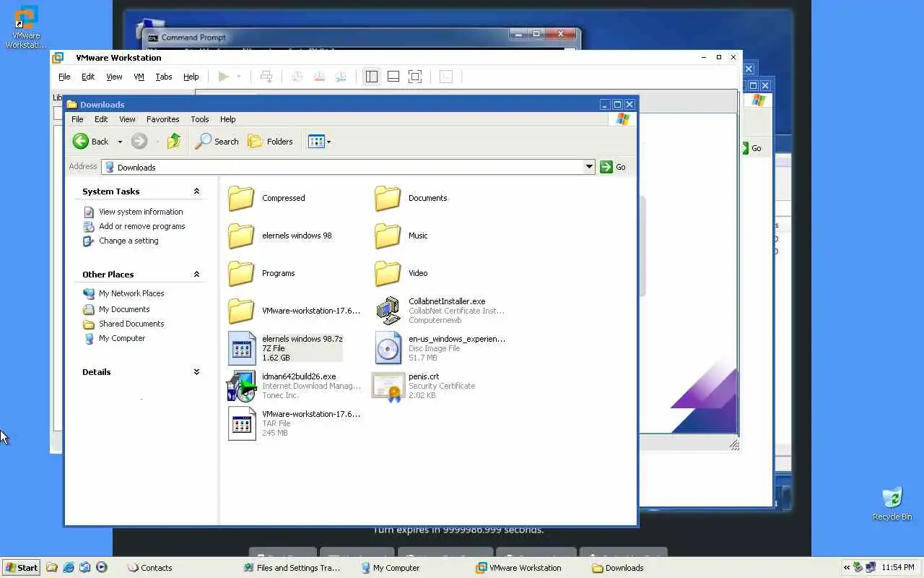Open Search in Downloads toolbar
The height and width of the screenshot is (578, 924).
217,142
